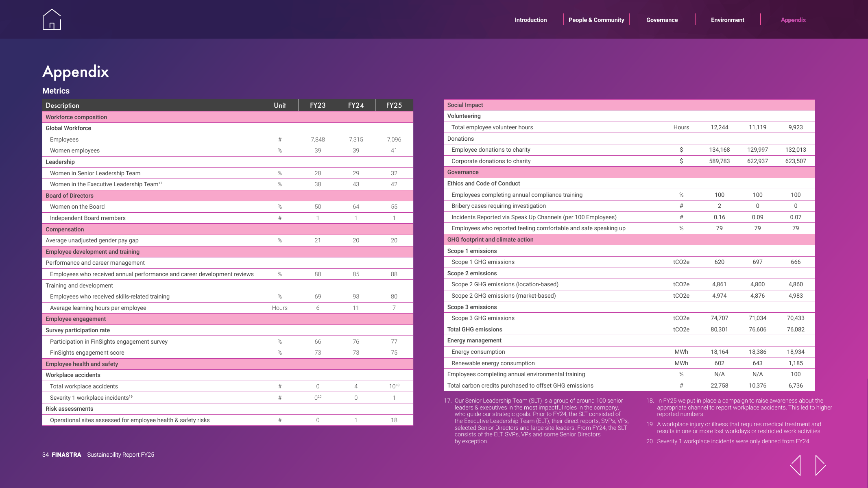This screenshot has width=868, height=488.
Task: Click Scope 2 GHG emissions (market-based) label
Action: 504,296
